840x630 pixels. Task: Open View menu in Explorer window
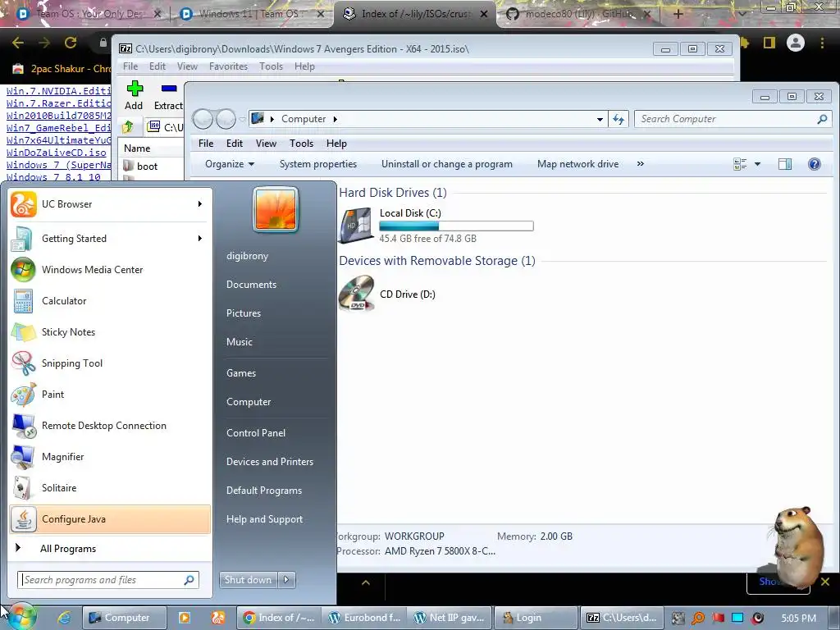(266, 143)
